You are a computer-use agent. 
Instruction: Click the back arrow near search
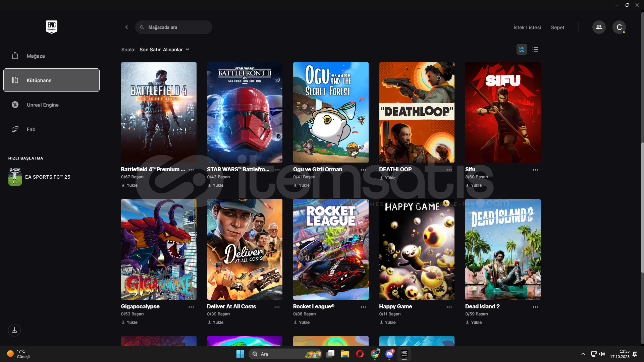[x=126, y=27]
